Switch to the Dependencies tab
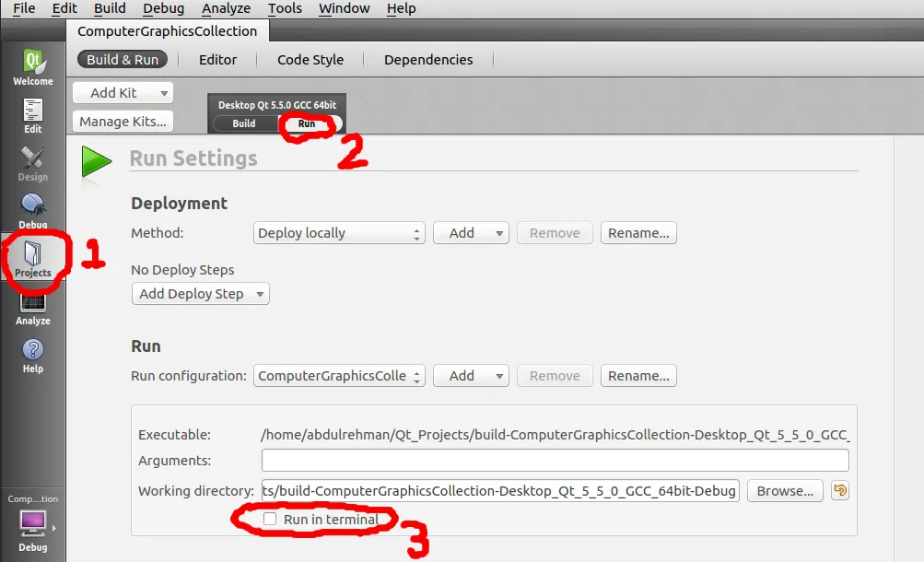 tap(428, 60)
